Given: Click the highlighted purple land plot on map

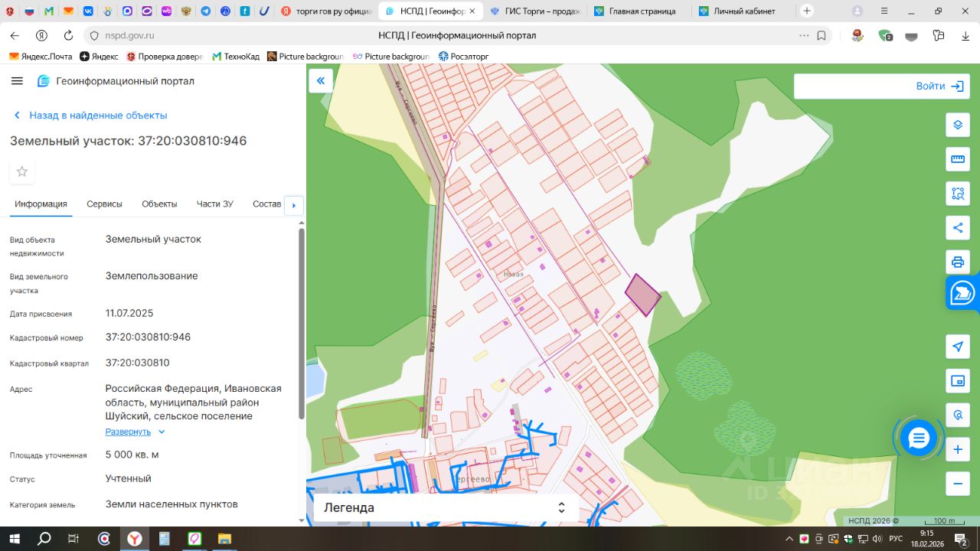Looking at the screenshot, I should [642, 295].
